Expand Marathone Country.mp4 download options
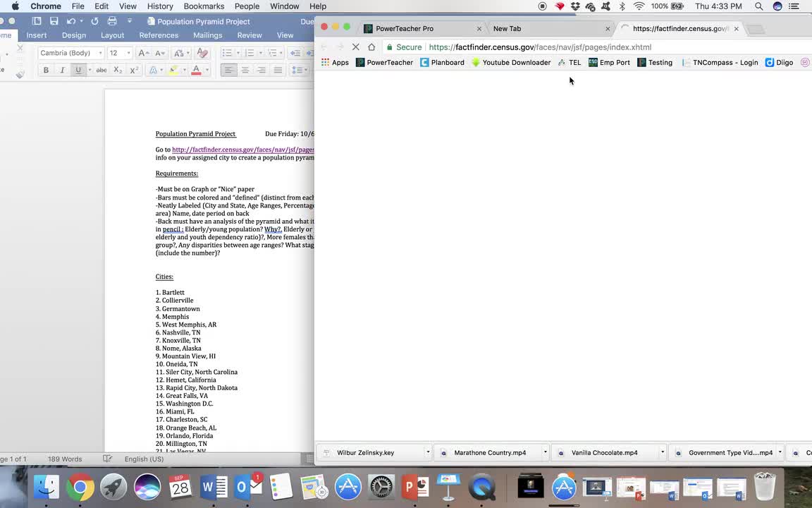The height and width of the screenshot is (508, 812). 545,452
